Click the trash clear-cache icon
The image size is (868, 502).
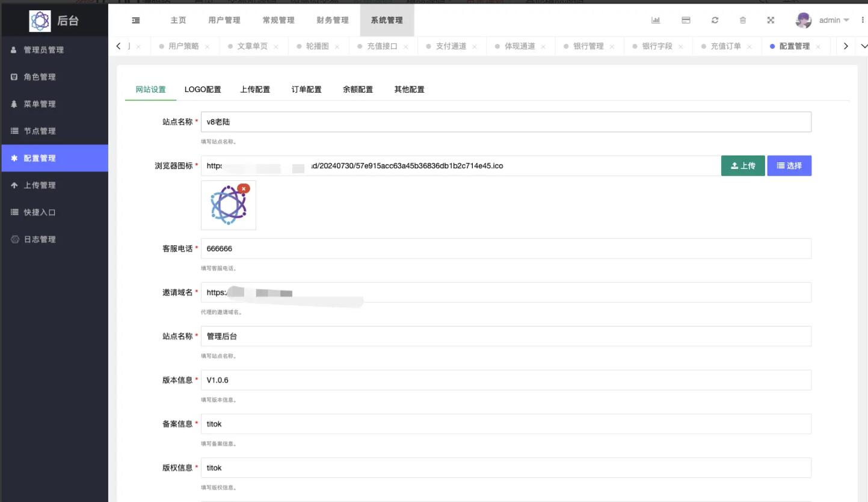click(x=743, y=20)
